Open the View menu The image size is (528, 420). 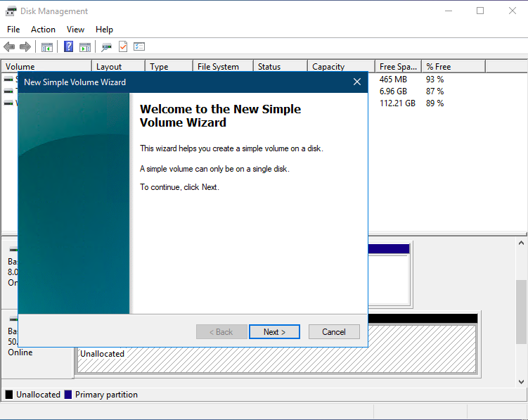tap(75, 30)
